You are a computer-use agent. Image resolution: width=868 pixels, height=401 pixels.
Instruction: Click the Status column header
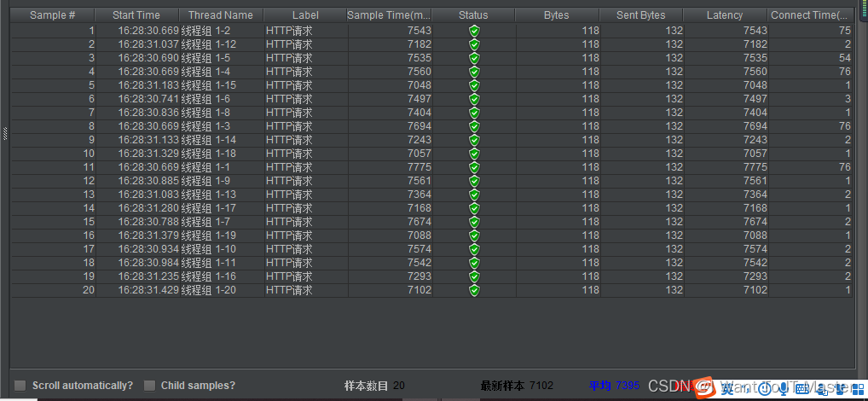point(473,15)
